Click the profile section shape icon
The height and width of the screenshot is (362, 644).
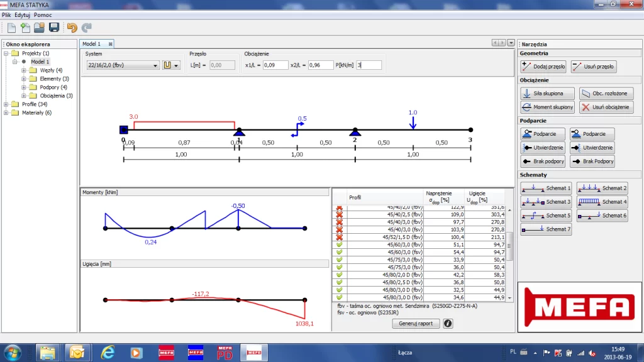coord(167,65)
